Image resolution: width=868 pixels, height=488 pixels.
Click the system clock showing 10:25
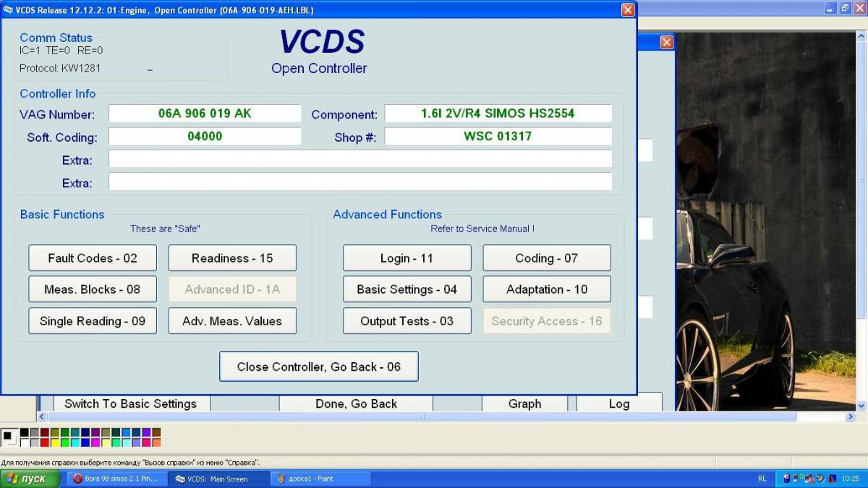tap(851, 479)
